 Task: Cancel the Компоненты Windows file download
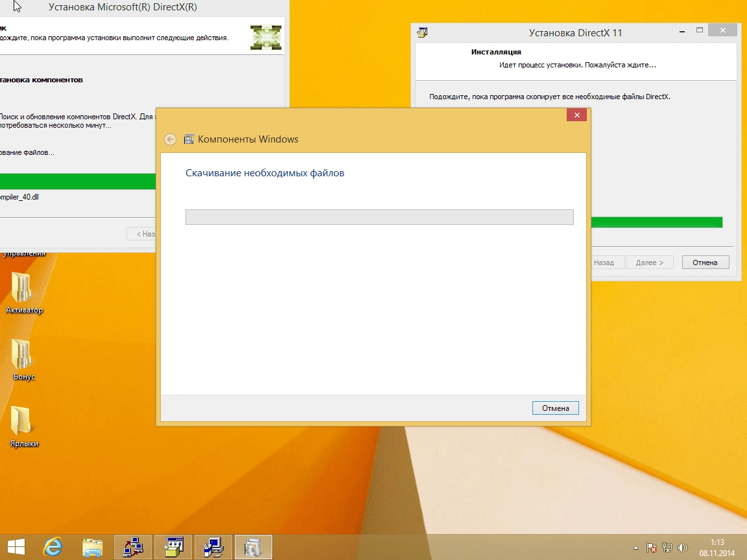[x=556, y=408]
